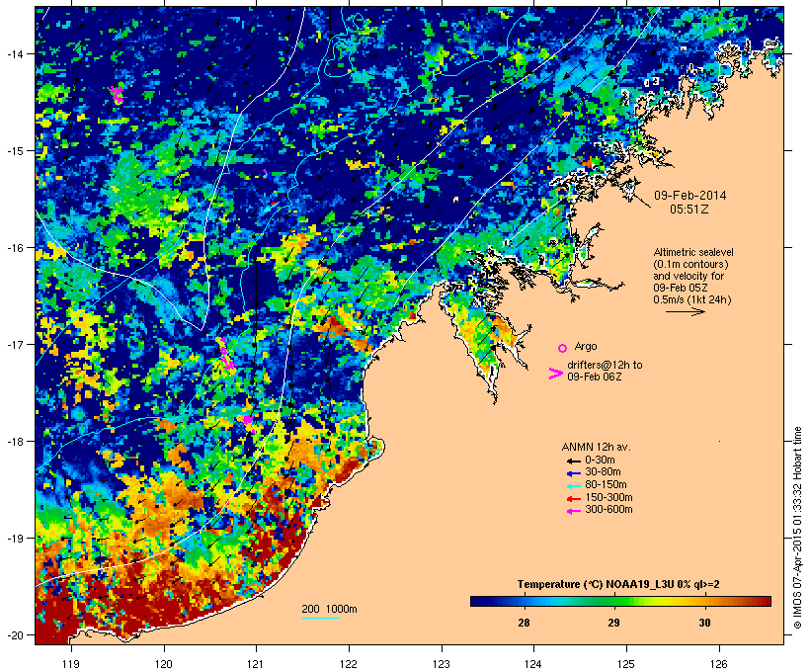Screen dimensions: 810x672
Task: Click the '80-150m' depth label
Action: [x=606, y=485]
